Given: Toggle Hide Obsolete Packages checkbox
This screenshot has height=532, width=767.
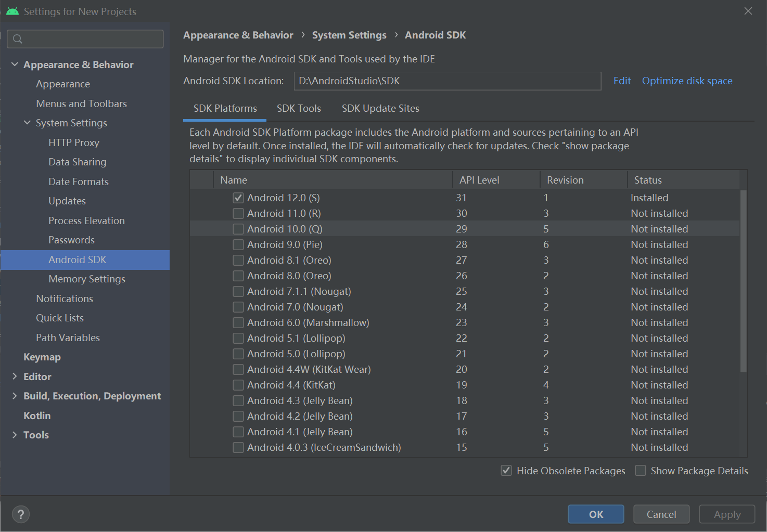Looking at the screenshot, I should [506, 471].
